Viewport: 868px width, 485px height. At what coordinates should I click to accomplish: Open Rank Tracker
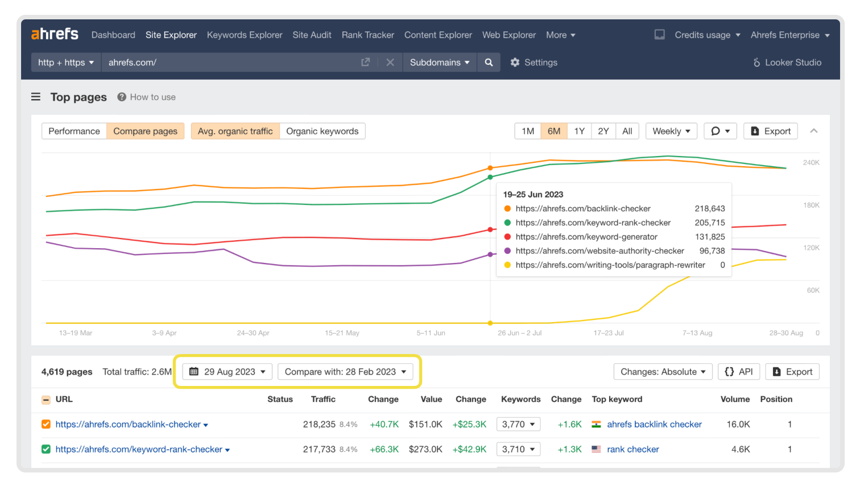[368, 35]
